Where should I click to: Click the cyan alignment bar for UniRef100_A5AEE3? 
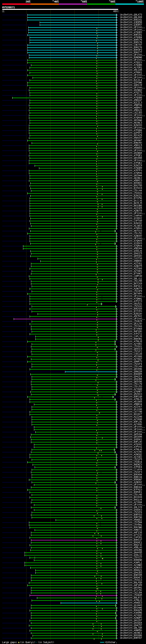[x=89, y=603]
